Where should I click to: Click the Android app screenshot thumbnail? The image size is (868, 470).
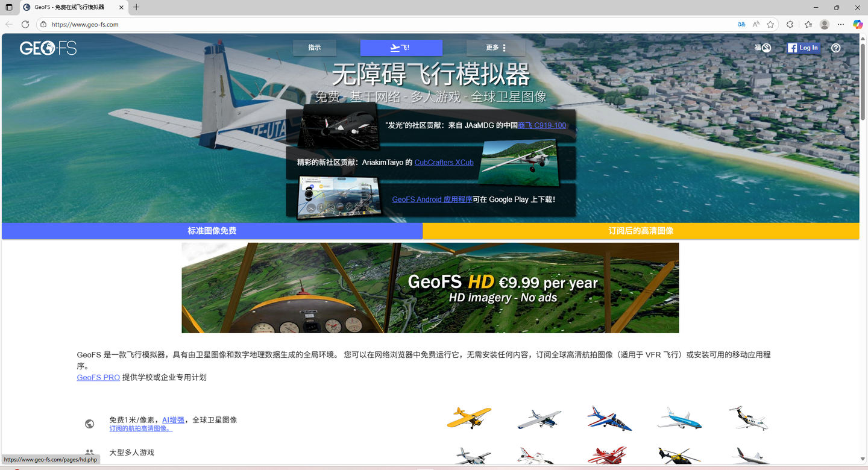pos(341,198)
